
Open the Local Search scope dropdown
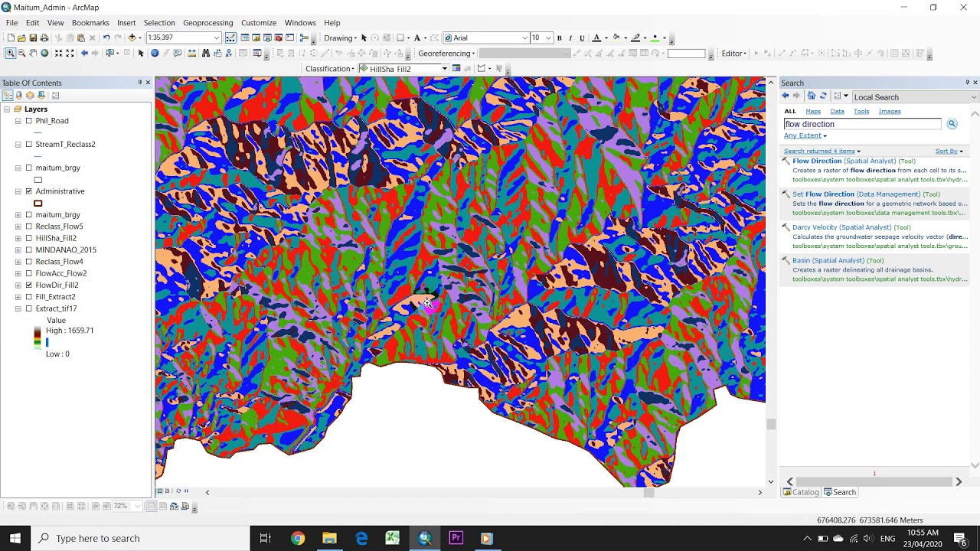pos(973,97)
